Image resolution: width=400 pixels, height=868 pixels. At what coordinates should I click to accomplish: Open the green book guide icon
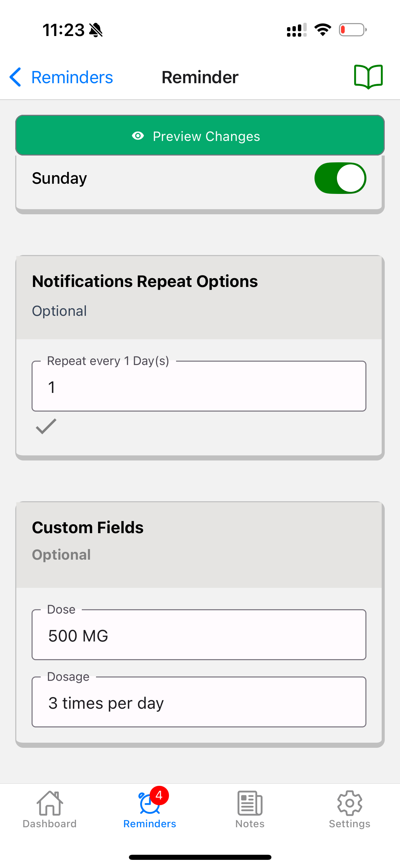point(368,77)
